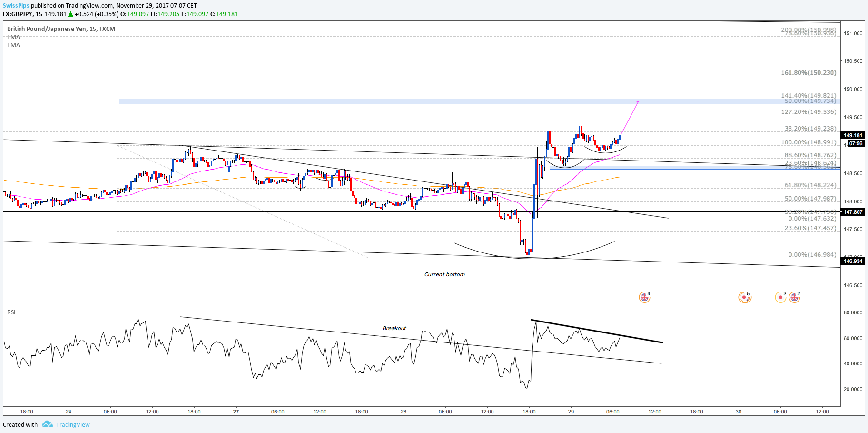Click the British Pound/Japanese Yen chart title

[61, 29]
